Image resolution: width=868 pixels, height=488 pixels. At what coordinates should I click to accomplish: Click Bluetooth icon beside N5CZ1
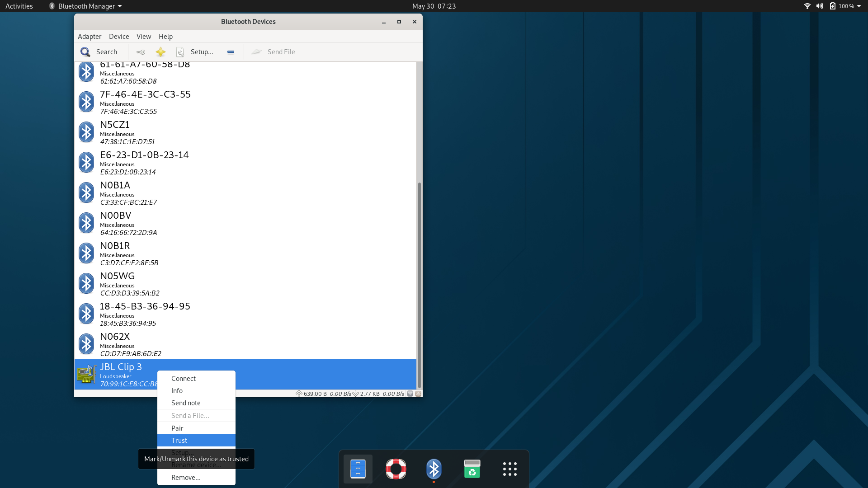click(86, 132)
